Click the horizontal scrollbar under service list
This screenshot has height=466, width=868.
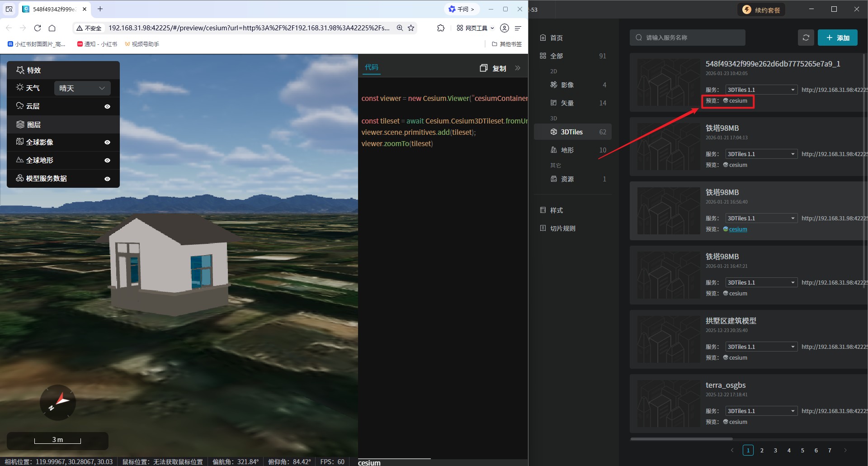[x=681, y=439]
